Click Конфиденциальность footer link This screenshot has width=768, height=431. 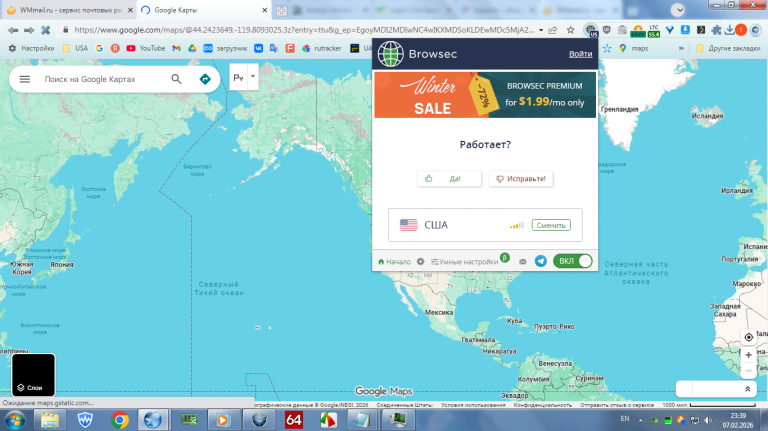click(543, 405)
